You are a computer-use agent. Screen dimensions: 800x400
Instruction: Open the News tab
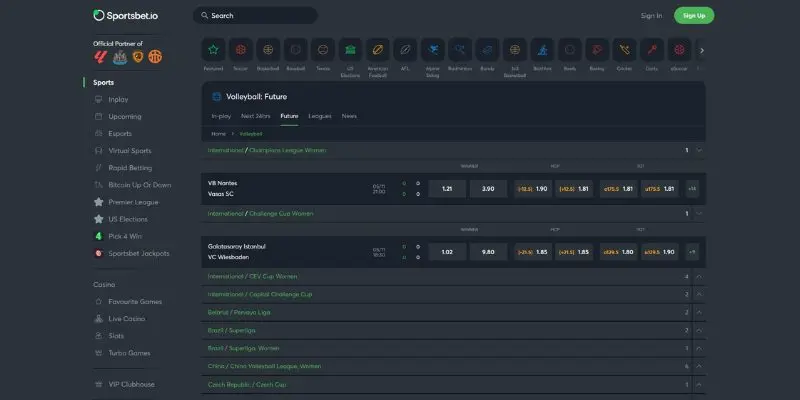[x=349, y=116]
